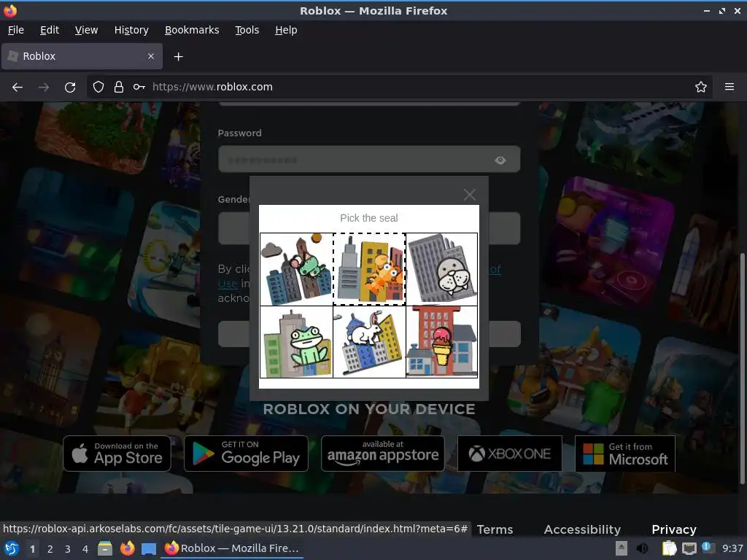Click the page vertical scrollbar
Image resolution: width=747 pixels, height=560 pixels.
pyautogui.click(x=742, y=367)
